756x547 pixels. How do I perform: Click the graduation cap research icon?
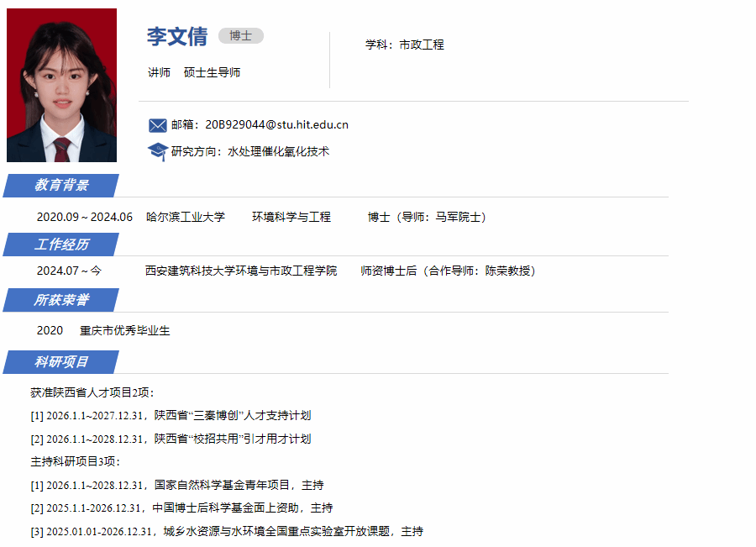[157, 152]
